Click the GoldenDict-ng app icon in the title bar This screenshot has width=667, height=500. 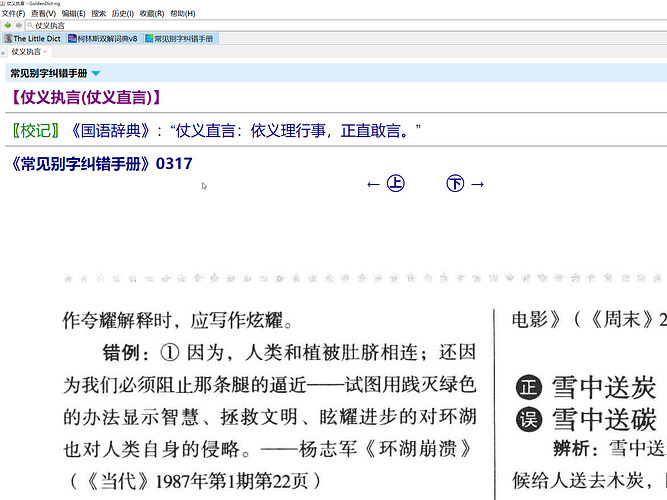(x=3, y=3)
